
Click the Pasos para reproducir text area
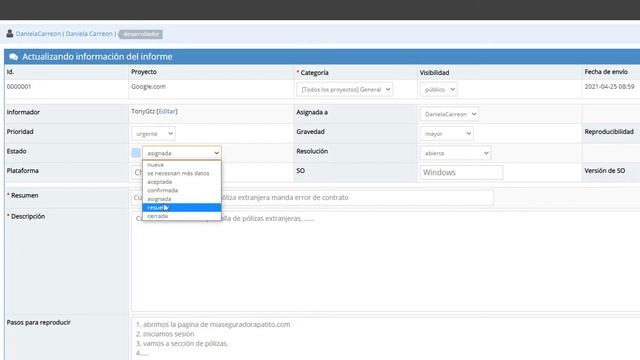point(386,339)
